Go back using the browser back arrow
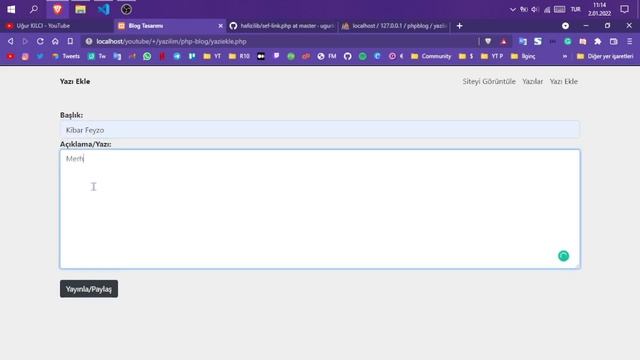Viewport: 640px width, 360px height. (x=11, y=41)
